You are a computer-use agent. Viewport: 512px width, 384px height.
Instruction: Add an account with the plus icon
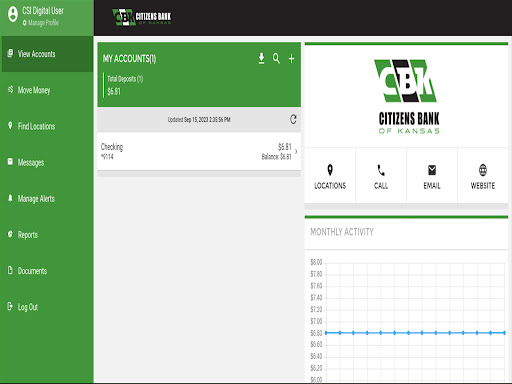click(291, 59)
